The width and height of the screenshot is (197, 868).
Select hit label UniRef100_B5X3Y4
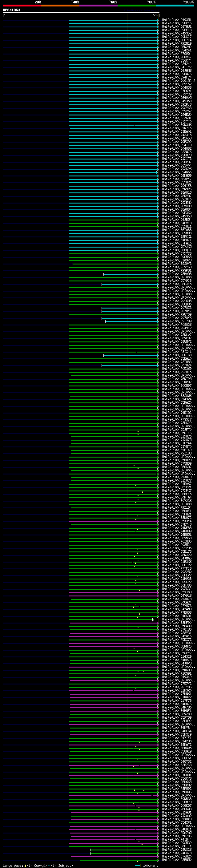pos(176,521)
